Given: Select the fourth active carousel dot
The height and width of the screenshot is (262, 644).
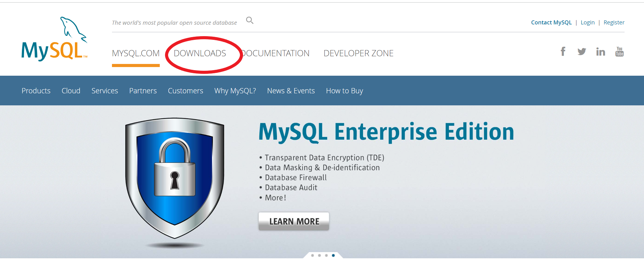Looking at the screenshot, I should coord(333,256).
